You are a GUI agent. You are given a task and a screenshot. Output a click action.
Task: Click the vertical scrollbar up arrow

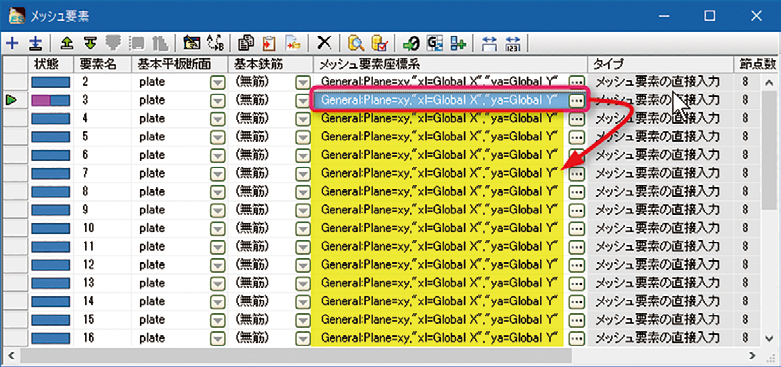tap(769, 82)
